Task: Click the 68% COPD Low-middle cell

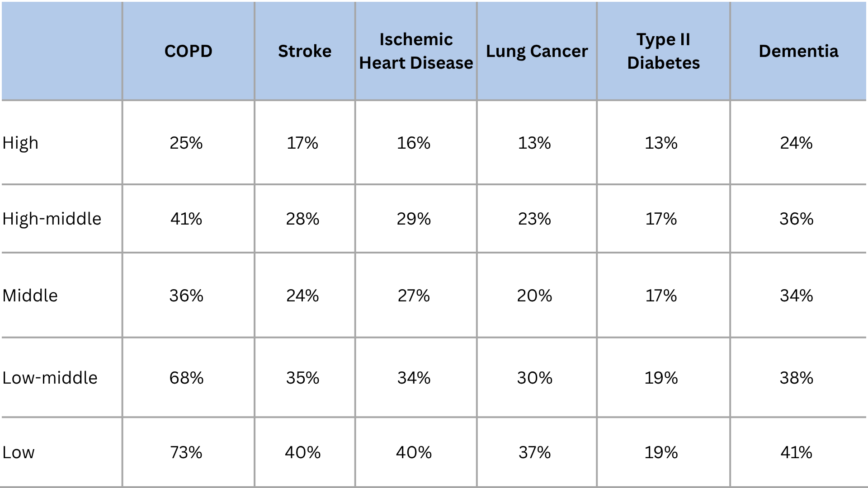Action: (186, 378)
